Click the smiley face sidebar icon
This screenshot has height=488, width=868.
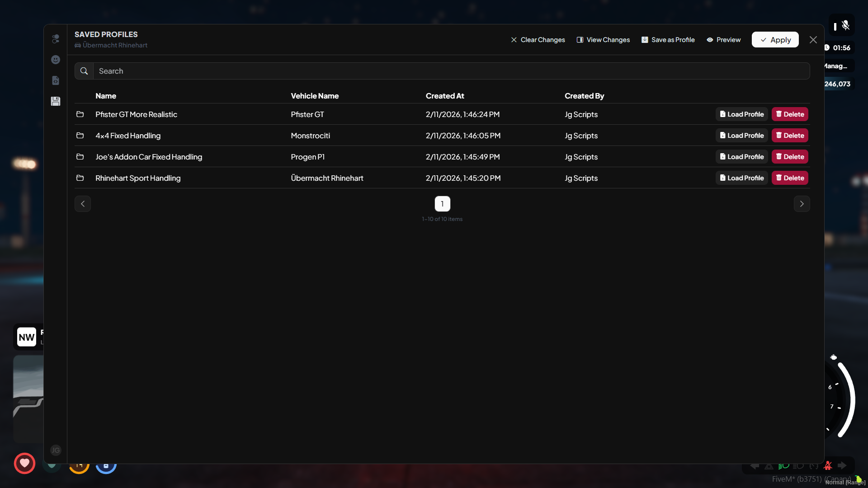pos(56,60)
